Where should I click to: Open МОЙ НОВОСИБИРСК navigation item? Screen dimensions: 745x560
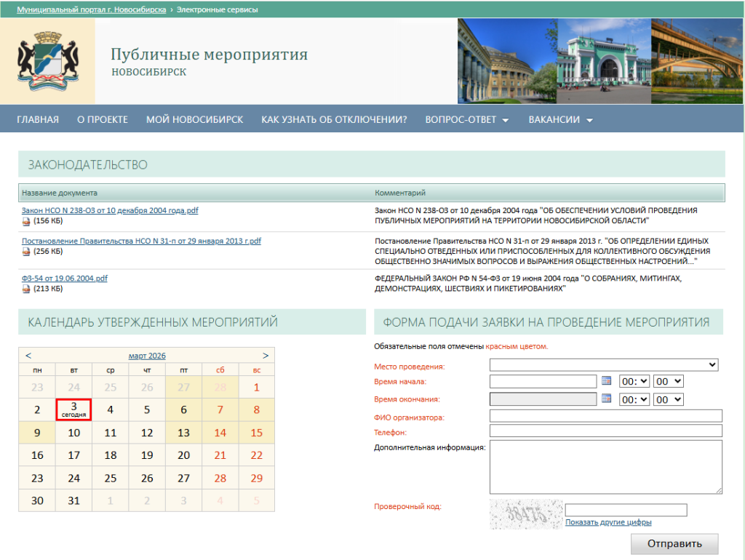pyautogui.click(x=194, y=120)
